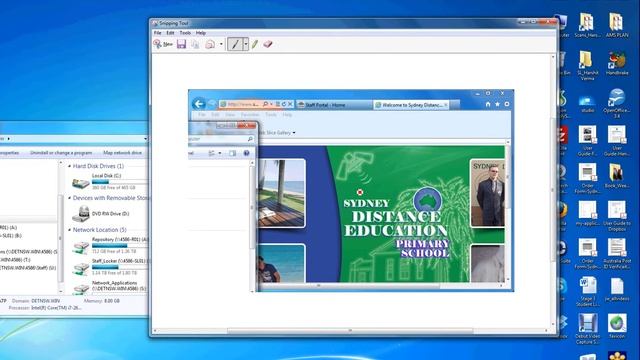Click the Snipping Tool horizontal scrollbar
This screenshot has width=640, height=360.
point(350,331)
